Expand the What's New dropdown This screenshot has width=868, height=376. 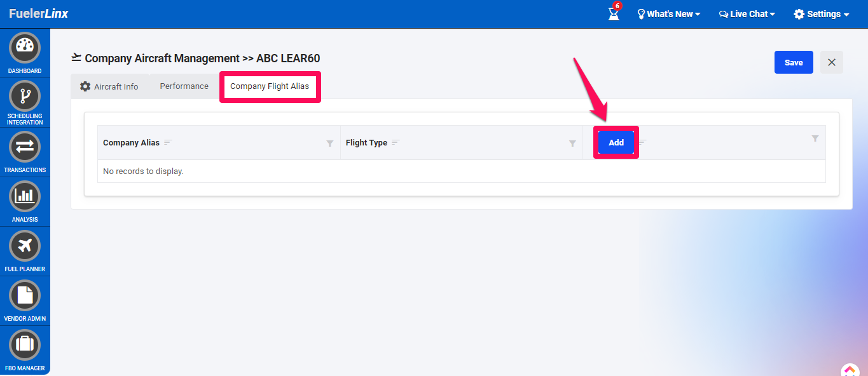coord(669,14)
